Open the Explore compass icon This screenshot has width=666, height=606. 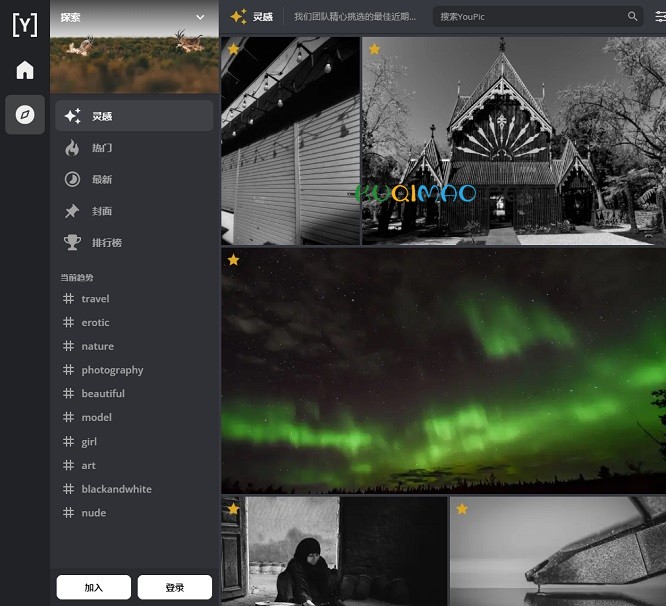25,115
